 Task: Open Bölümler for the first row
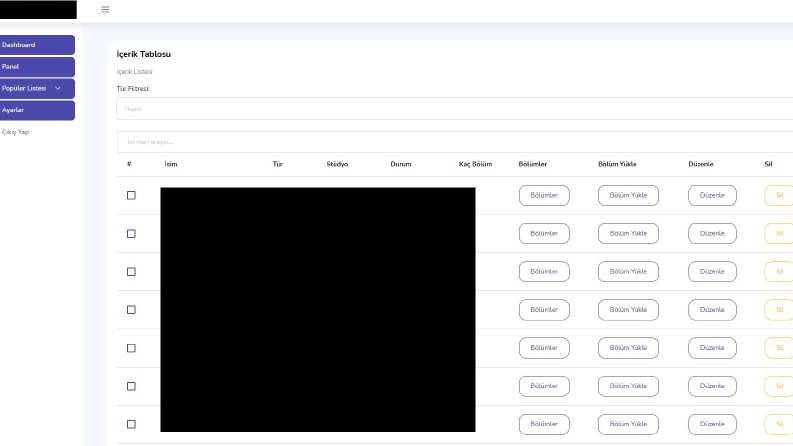pyautogui.click(x=544, y=195)
